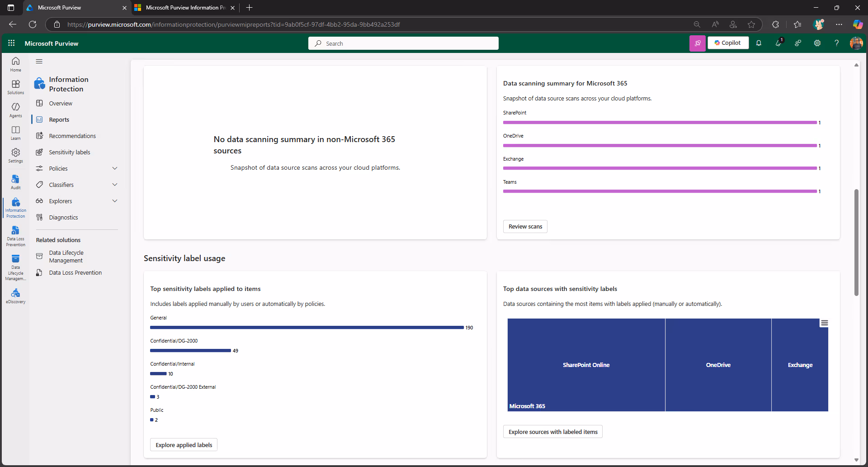
Task: Open notifications bell icon
Action: click(x=759, y=43)
